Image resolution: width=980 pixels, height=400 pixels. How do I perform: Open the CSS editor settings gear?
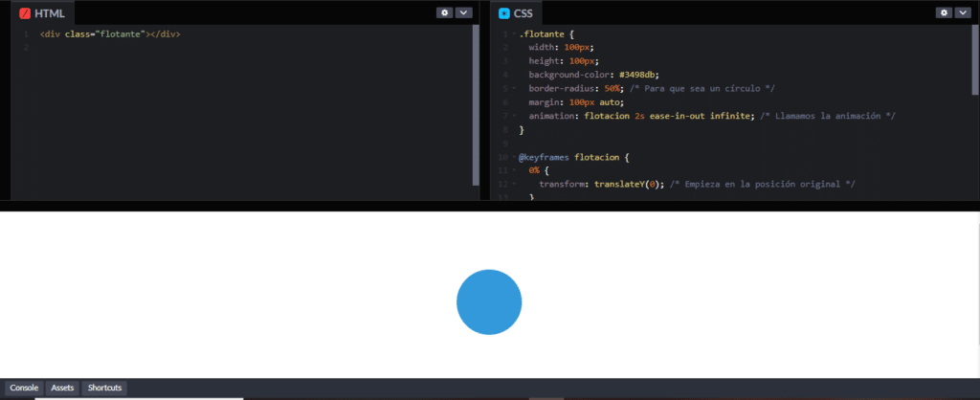[943, 12]
